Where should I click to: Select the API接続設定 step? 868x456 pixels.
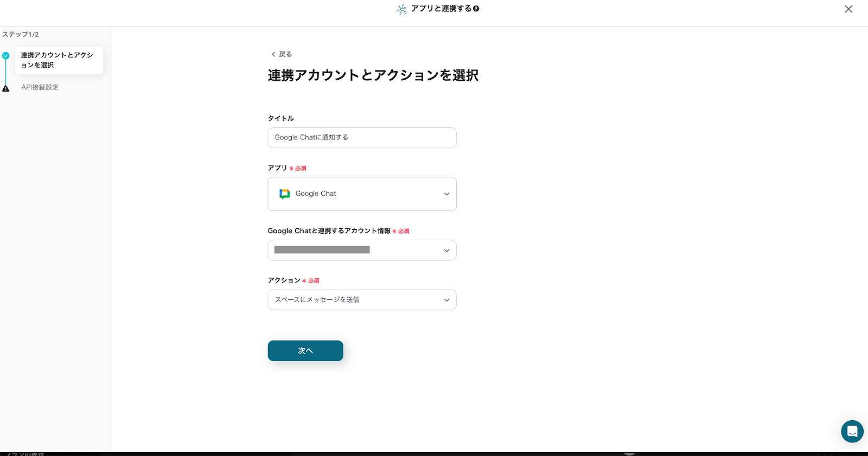(x=40, y=87)
